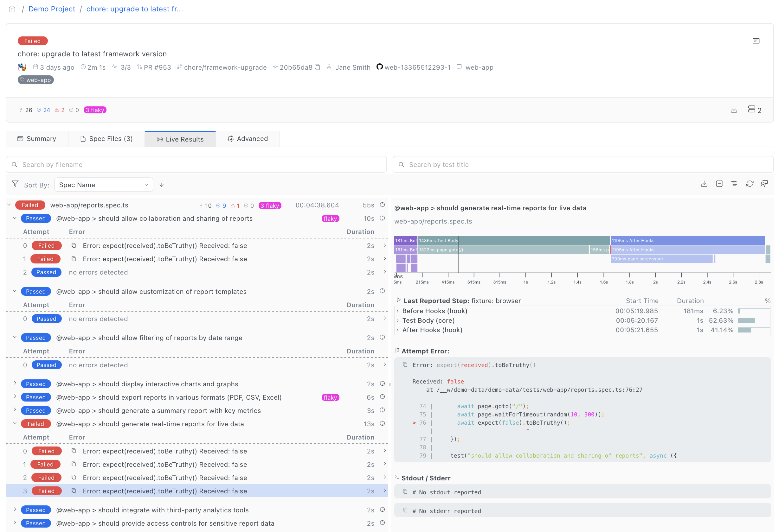Screen dimensions: 779x532
Task: Collapse the real-time reports for live data test
Action: pyautogui.click(x=15, y=423)
